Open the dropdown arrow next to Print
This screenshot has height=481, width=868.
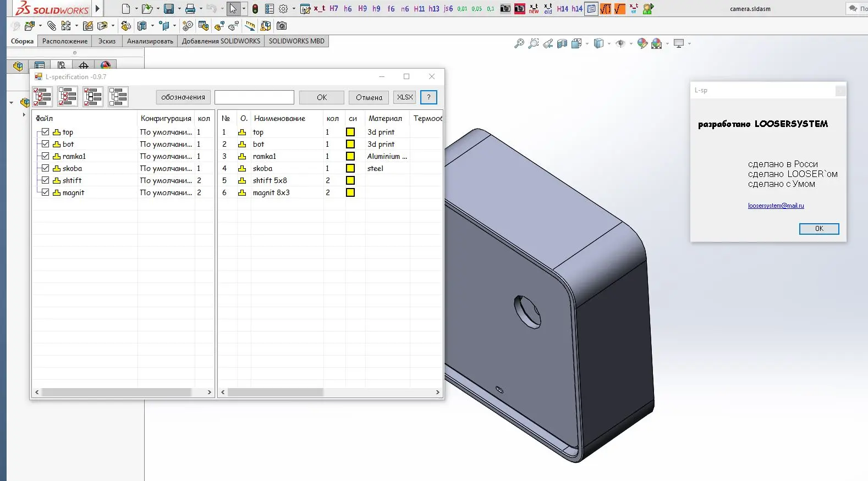200,9
